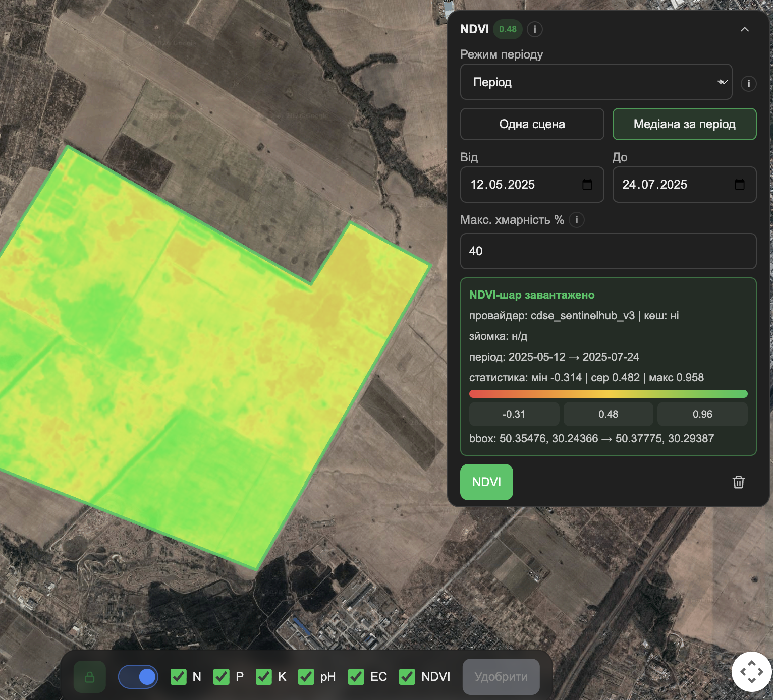Click the 0.48 NDVI value badge
The height and width of the screenshot is (700, 773).
(x=508, y=29)
